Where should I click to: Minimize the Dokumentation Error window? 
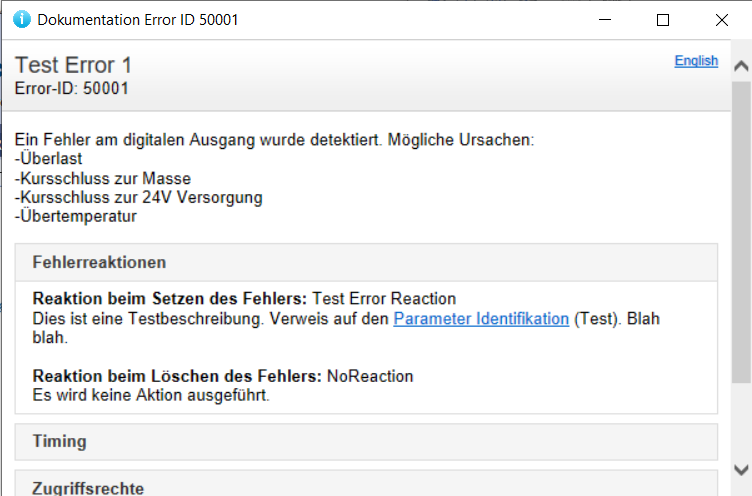(606, 20)
